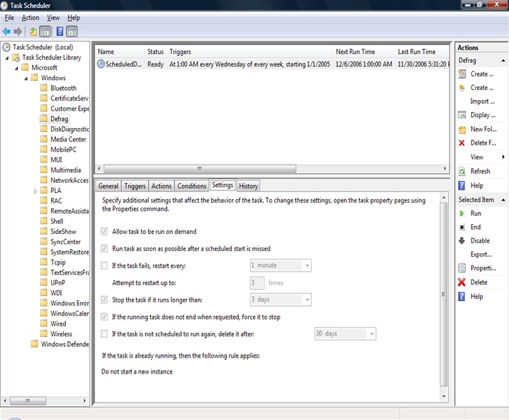Toggle Stop the task if it runs longer

(x=104, y=300)
